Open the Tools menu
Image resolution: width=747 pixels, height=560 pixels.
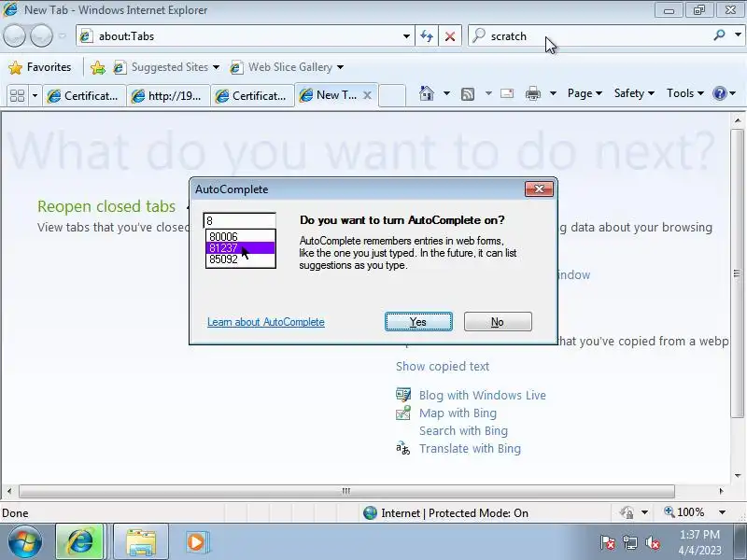(x=685, y=93)
